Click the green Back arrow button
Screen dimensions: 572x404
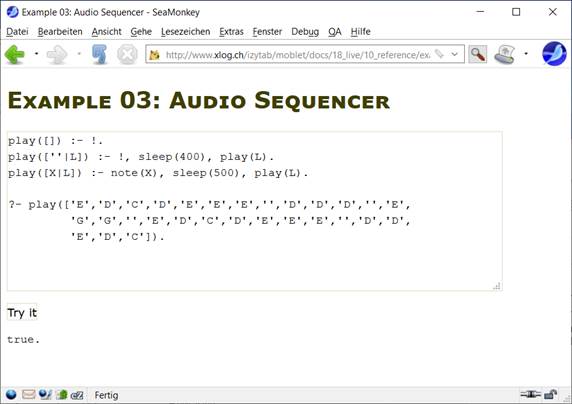coord(15,54)
